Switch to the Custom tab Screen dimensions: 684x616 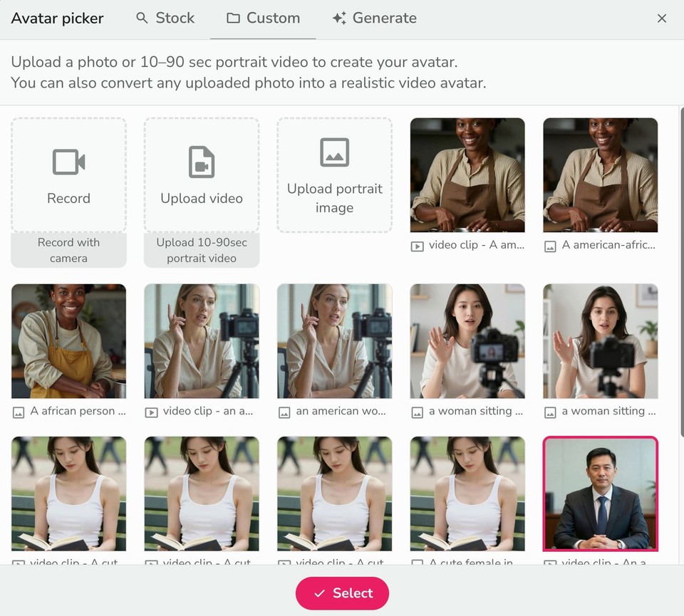(x=262, y=19)
